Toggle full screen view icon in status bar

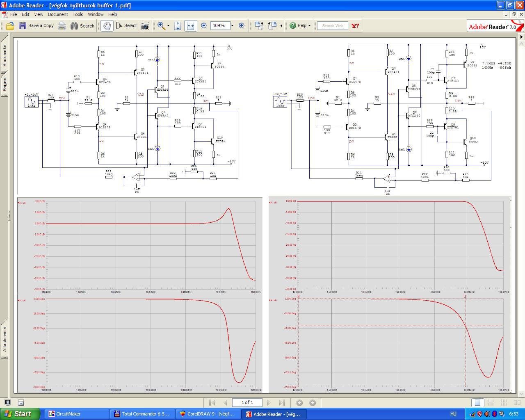(7, 402)
